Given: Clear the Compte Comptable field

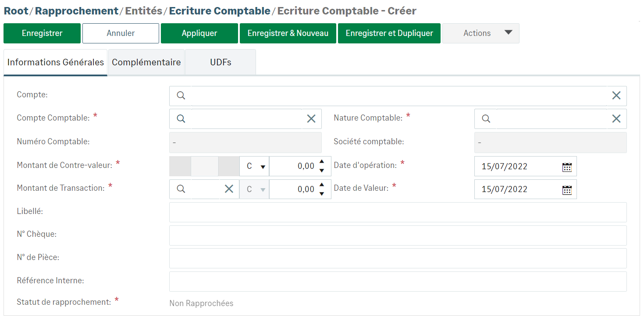Looking at the screenshot, I should click(311, 118).
